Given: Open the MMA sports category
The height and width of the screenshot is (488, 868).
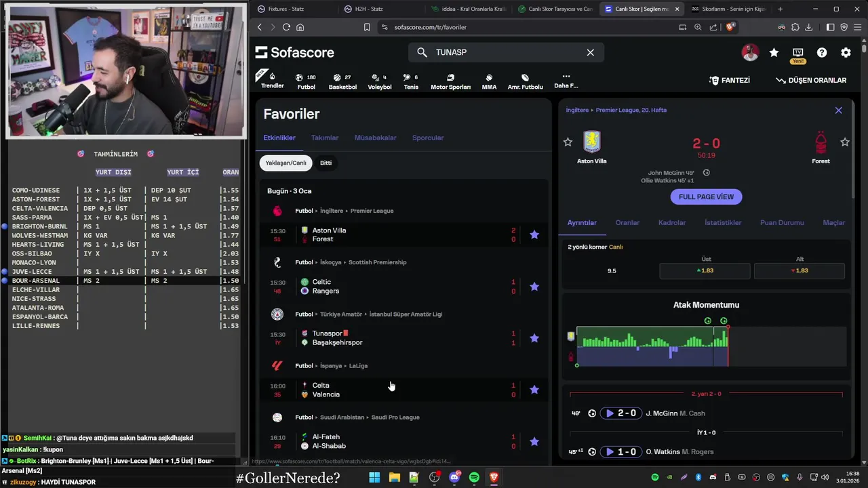Looking at the screenshot, I should tap(489, 81).
